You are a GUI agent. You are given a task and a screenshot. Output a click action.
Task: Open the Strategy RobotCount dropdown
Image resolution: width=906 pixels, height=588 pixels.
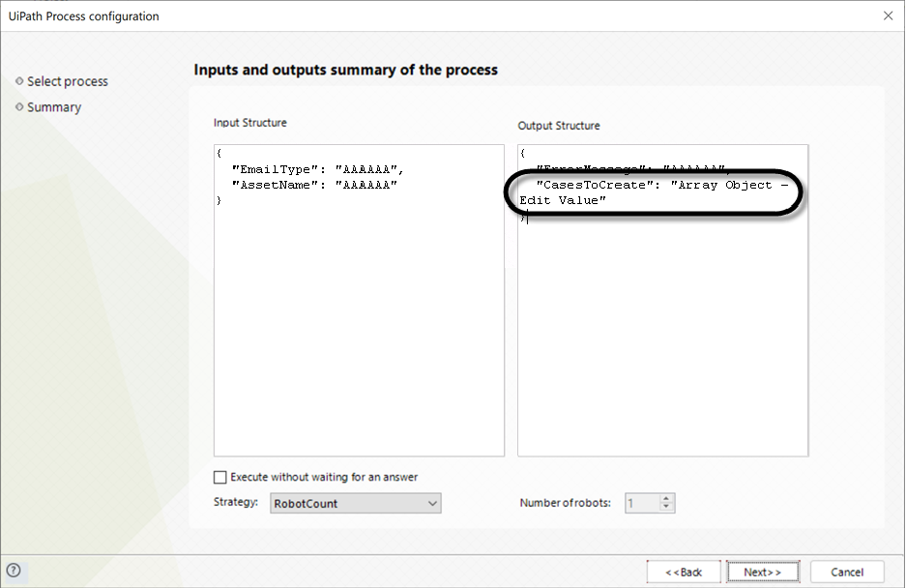[x=356, y=503]
